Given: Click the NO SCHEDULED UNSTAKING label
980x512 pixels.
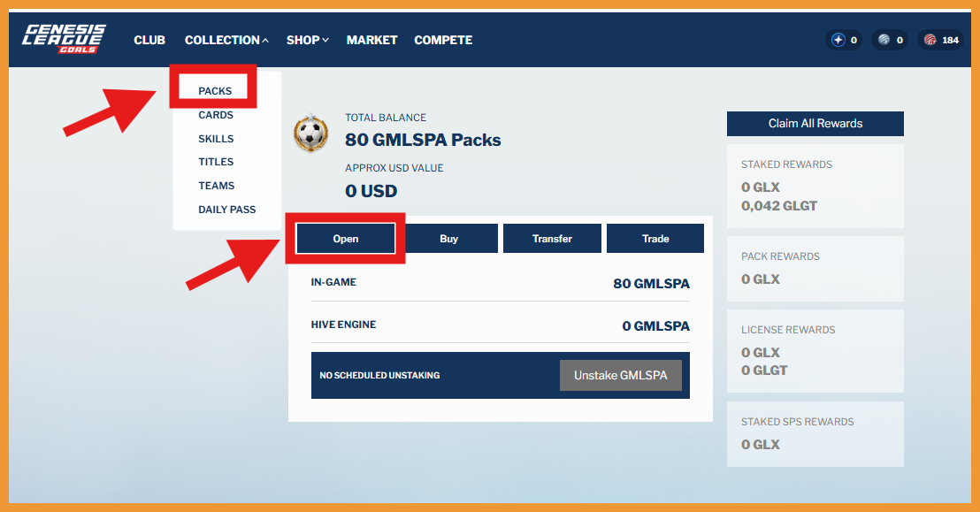Looking at the screenshot, I should point(379,376).
